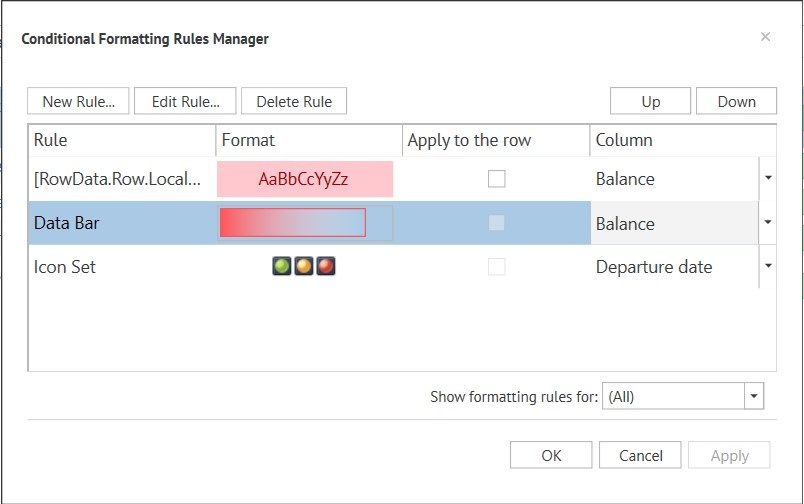Expand the Show formatting rules for combo box

click(x=753, y=396)
